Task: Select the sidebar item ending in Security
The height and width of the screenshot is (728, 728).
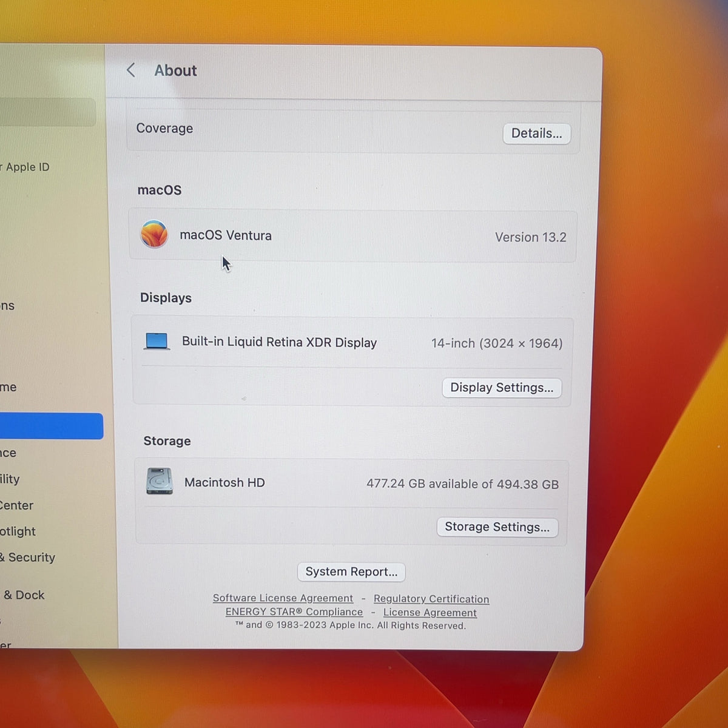Action: [28, 558]
